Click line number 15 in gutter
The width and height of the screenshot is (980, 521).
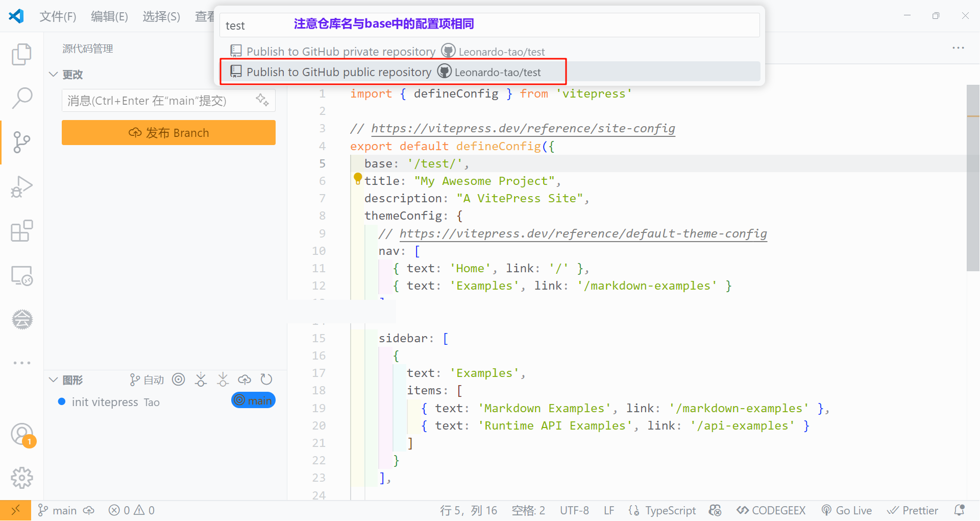coord(318,338)
